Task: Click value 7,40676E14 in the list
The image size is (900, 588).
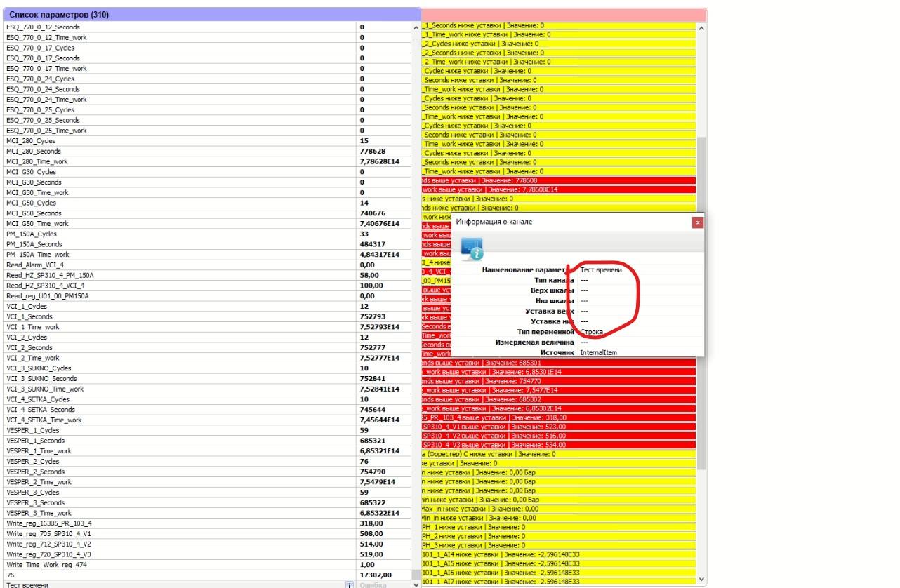Action: [379, 223]
